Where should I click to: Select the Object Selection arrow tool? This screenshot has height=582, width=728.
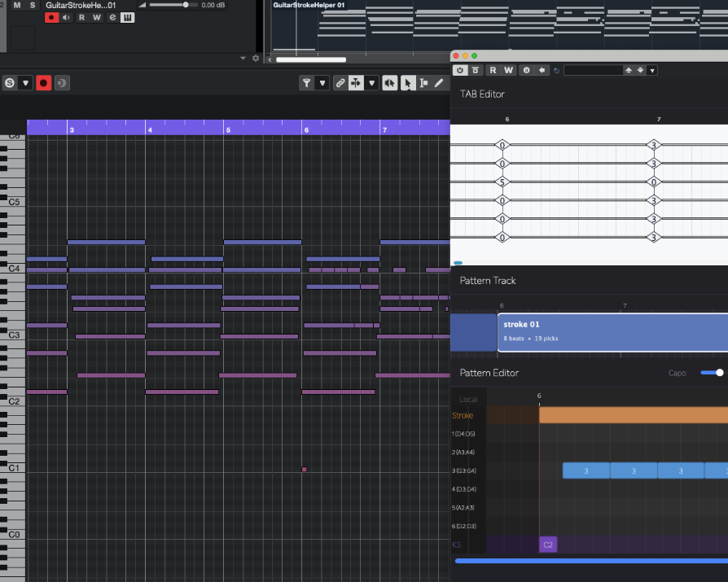pos(407,83)
